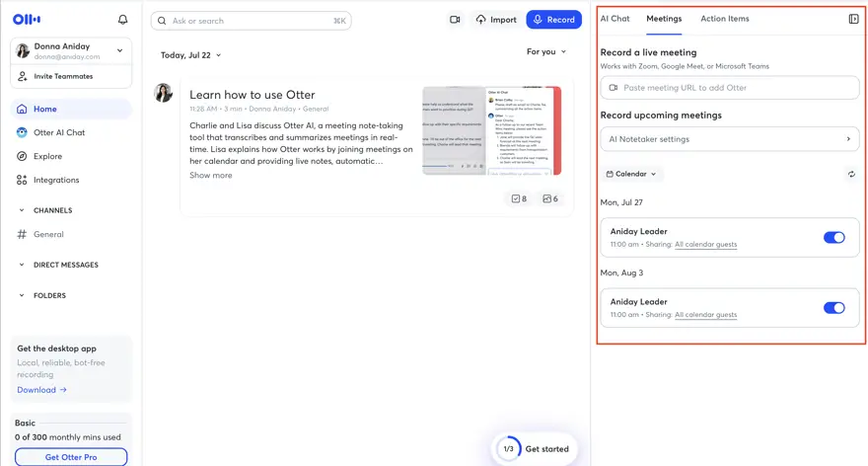Click Donna Aniday profile avatar in sidebar

click(x=23, y=51)
